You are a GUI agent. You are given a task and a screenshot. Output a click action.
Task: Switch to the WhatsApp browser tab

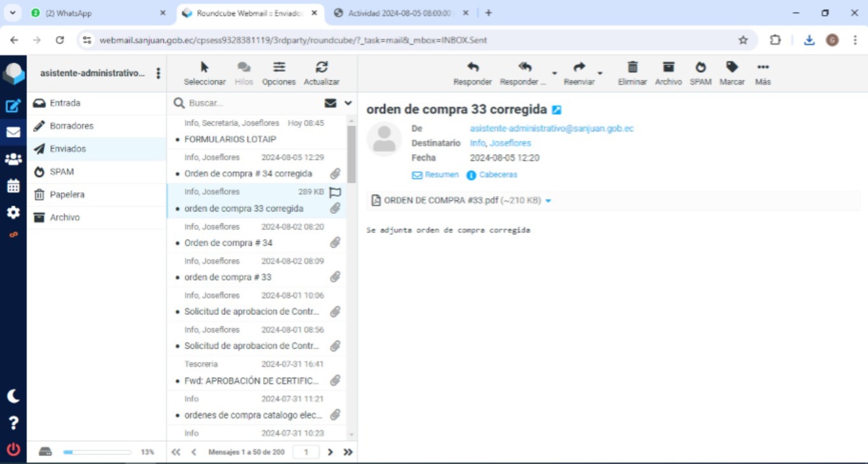[x=95, y=13]
